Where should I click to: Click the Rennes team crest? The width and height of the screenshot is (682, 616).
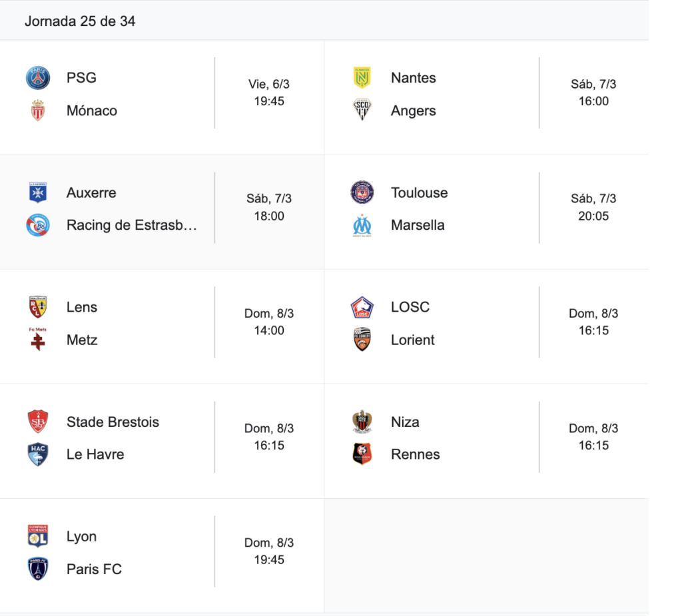[362, 454]
